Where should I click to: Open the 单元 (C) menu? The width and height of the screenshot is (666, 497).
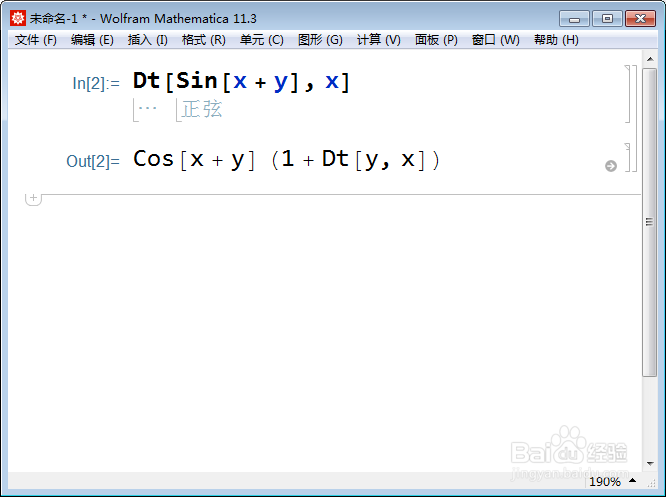(x=262, y=40)
